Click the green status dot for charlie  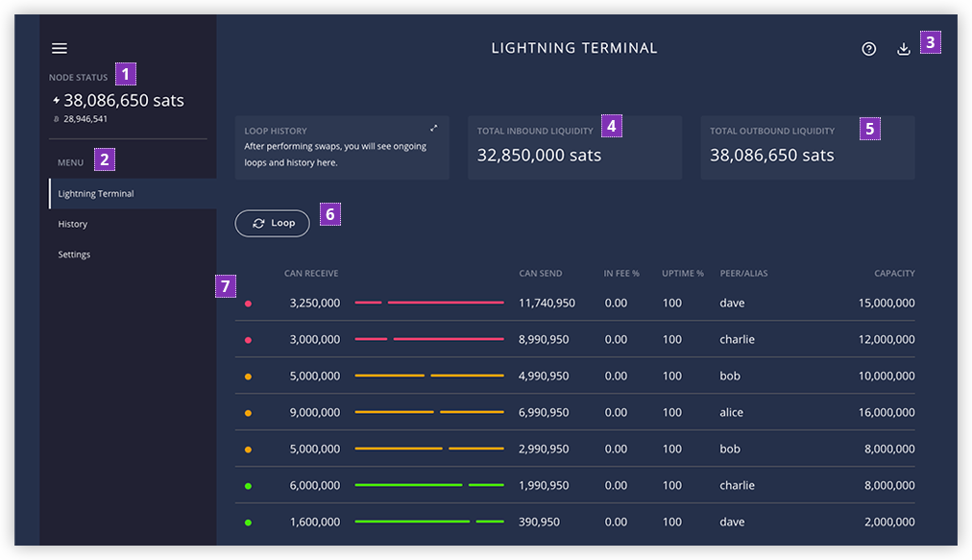[248, 486]
